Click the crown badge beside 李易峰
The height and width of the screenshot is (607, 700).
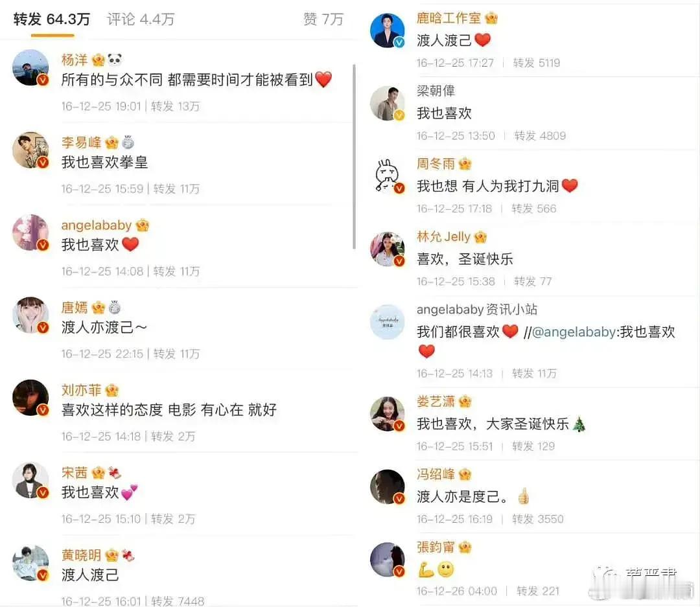point(111,143)
